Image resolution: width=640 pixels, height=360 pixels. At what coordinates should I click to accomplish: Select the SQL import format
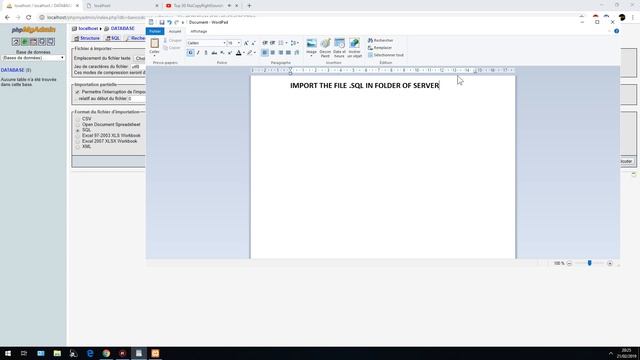(78, 130)
